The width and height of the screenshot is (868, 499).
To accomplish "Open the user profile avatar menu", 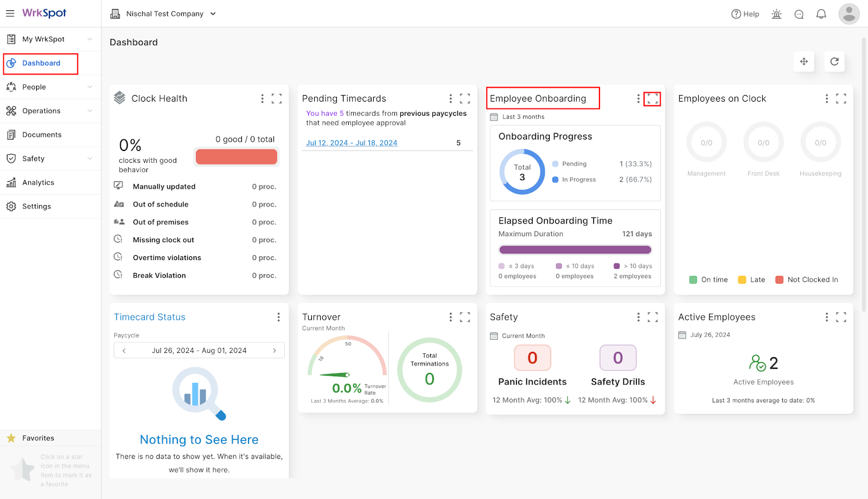I will click(x=848, y=14).
